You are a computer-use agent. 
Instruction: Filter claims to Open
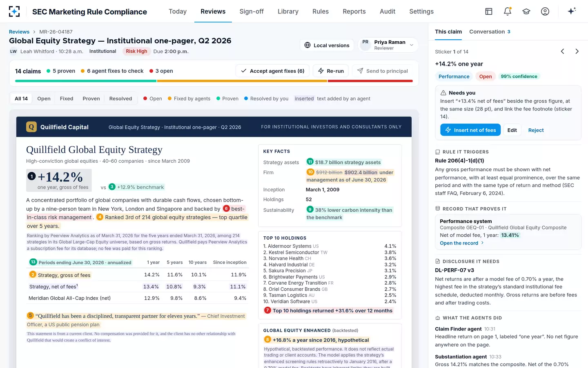point(44,99)
